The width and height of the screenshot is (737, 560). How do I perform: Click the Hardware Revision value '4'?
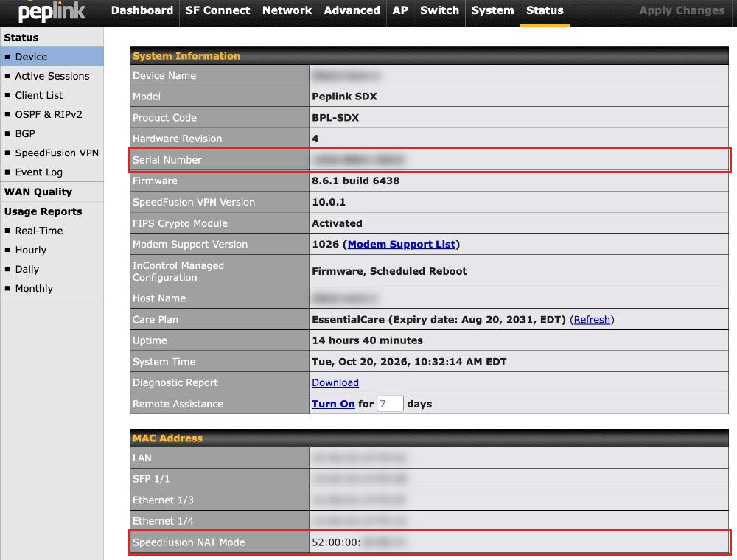(315, 139)
